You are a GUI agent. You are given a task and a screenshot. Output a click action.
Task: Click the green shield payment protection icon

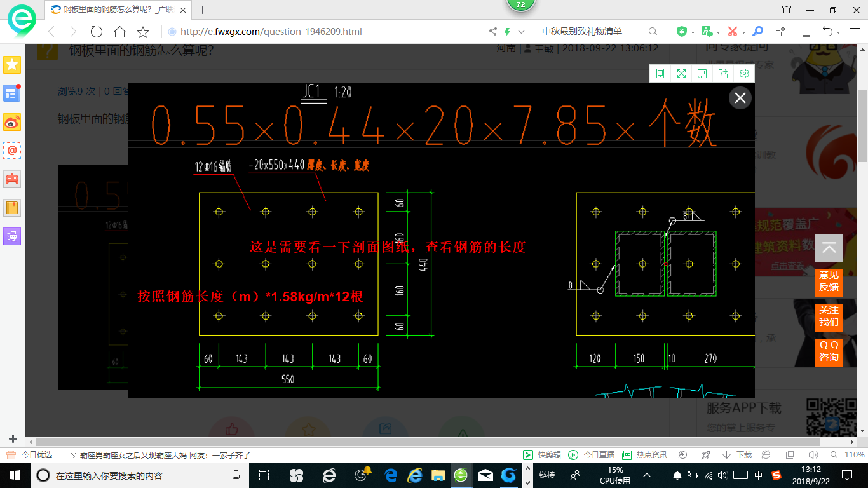[x=681, y=32]
